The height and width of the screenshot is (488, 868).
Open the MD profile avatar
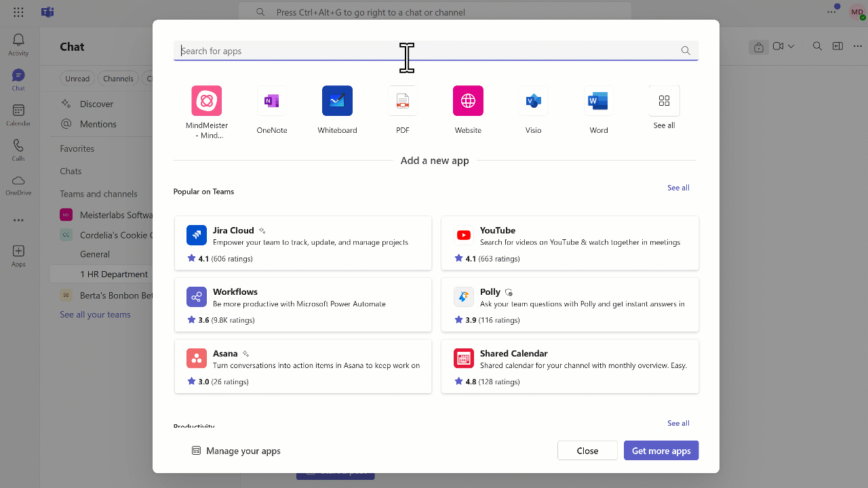tap(856, 12)
